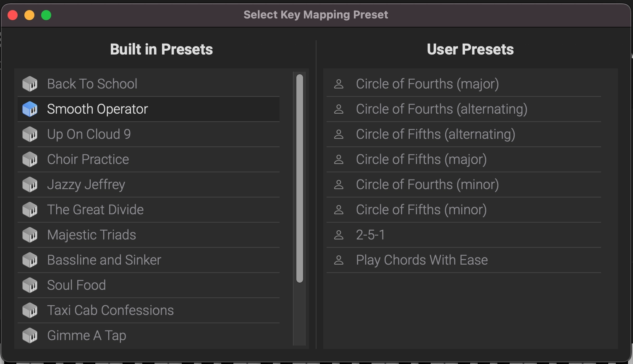Select the Circle of Fourths (alternating) user preset
This screenshot has width=633, height=364.
coord(442,109)
